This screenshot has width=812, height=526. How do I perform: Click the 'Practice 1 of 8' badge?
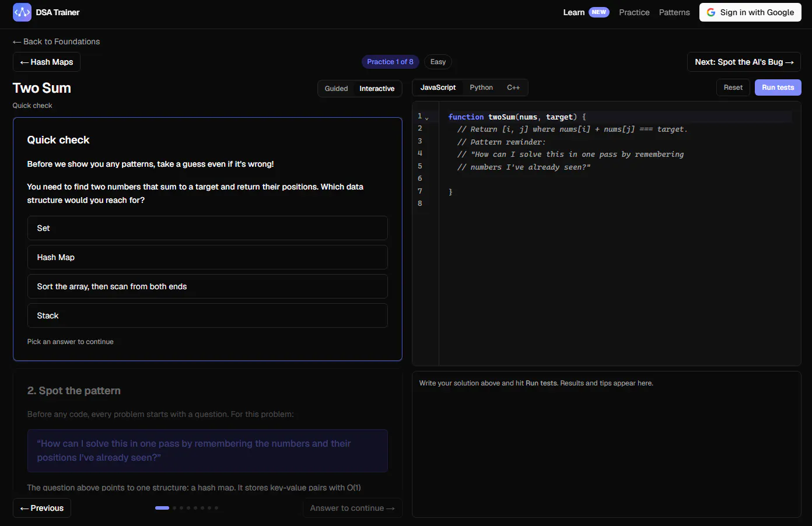390,62
